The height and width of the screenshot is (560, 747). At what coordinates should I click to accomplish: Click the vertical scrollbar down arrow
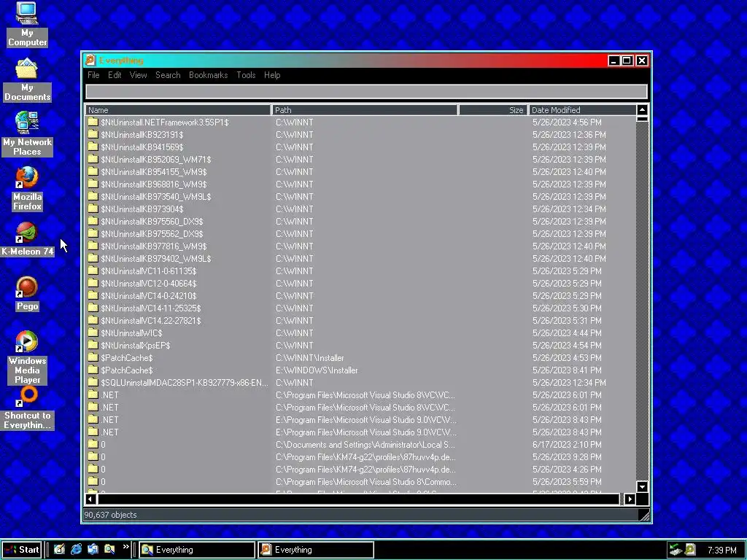coord(642,486)
